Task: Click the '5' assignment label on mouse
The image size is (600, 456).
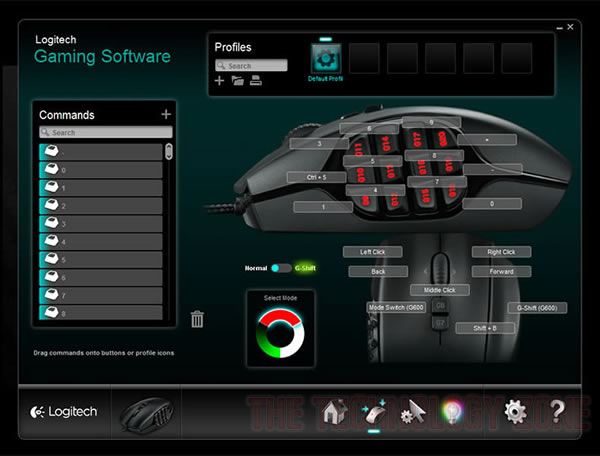Action: tap(372, 161)
